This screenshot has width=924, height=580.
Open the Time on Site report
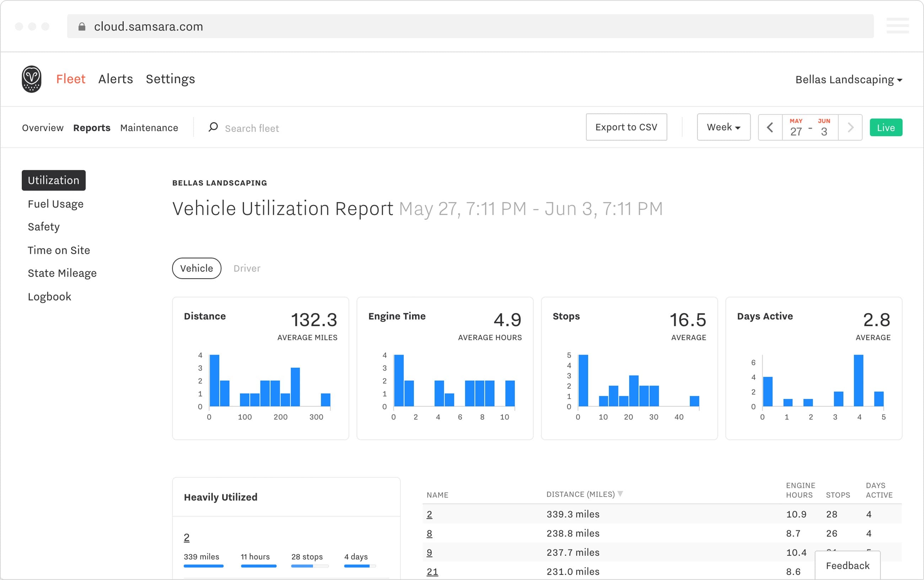click(59, 250)
